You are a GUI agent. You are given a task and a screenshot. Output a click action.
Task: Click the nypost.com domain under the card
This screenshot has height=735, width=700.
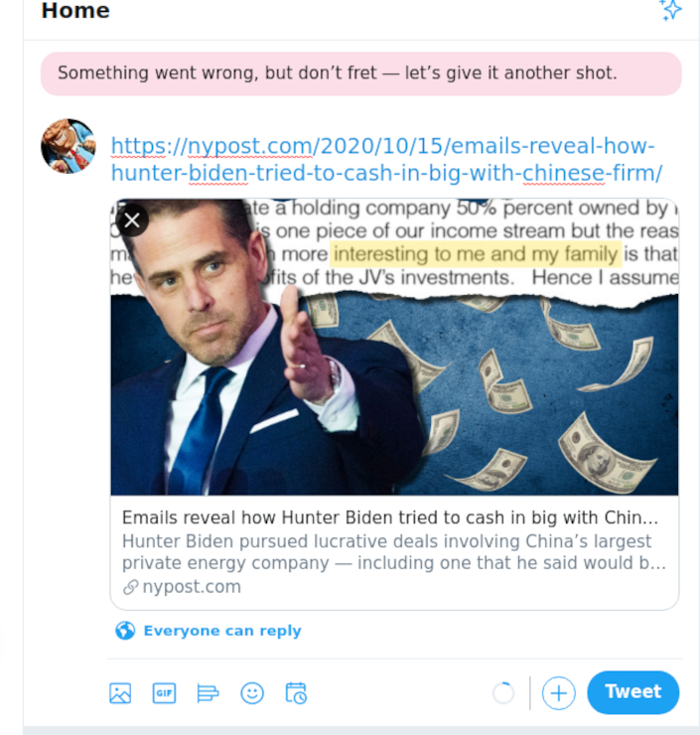(191, 587)
